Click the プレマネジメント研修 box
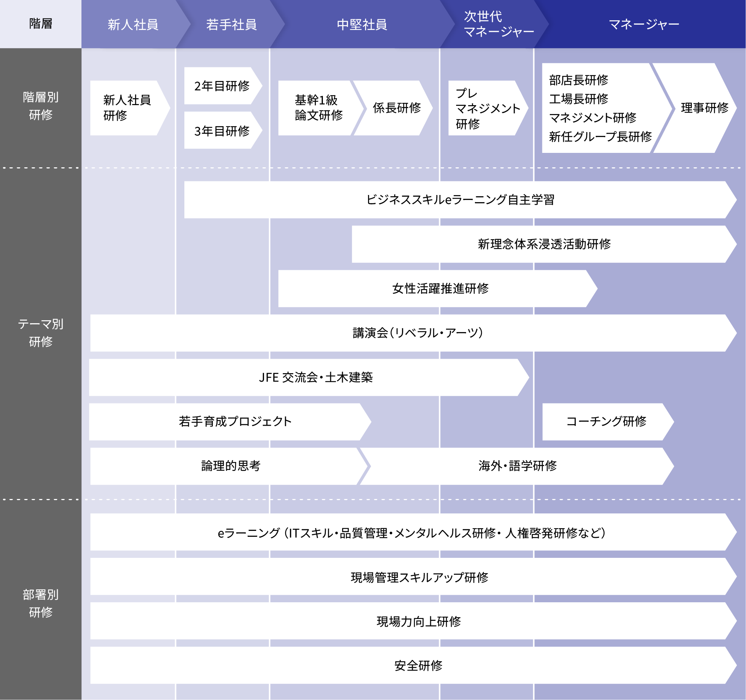Screen dimensions: 746x700 [x=488, y=108]
